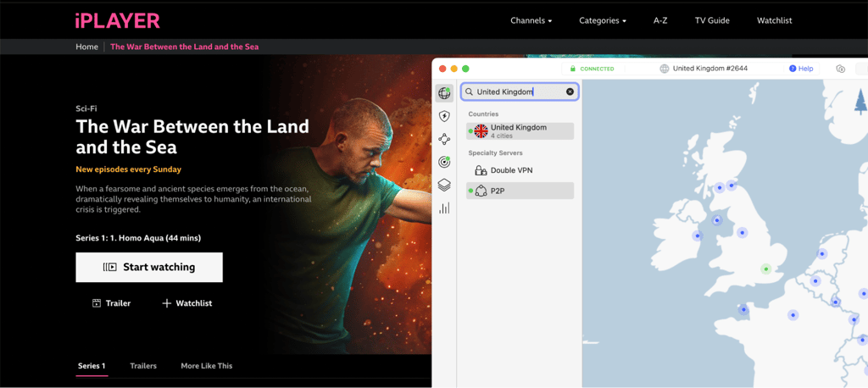Image resolution: width=868 pixels, height=388 pixels.
Task: Click The War Between the Land breadcrumb
Action: [184, 47]
